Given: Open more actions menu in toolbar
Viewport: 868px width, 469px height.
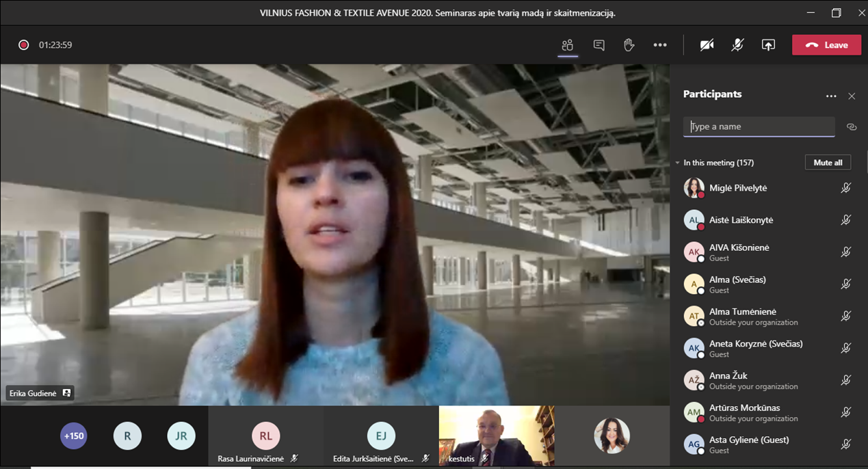Looking at the screenshot, I should tap(659, 45).
